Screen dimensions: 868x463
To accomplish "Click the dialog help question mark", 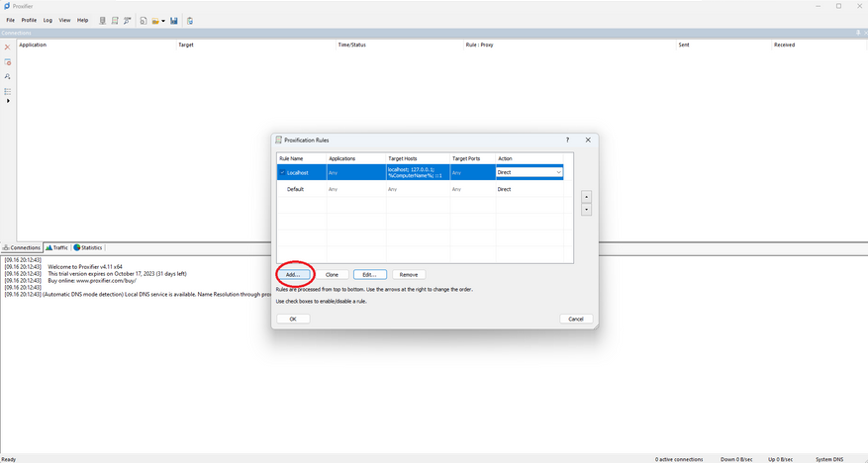I will pyautogui.click(x=567, y=139).
